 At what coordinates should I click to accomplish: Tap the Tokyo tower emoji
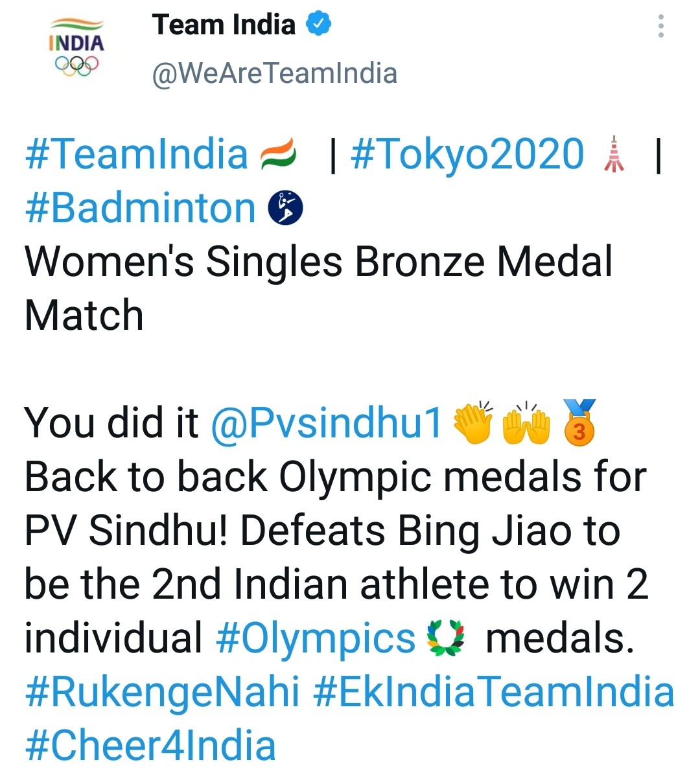pyautogui.click(x=614, y=155)
